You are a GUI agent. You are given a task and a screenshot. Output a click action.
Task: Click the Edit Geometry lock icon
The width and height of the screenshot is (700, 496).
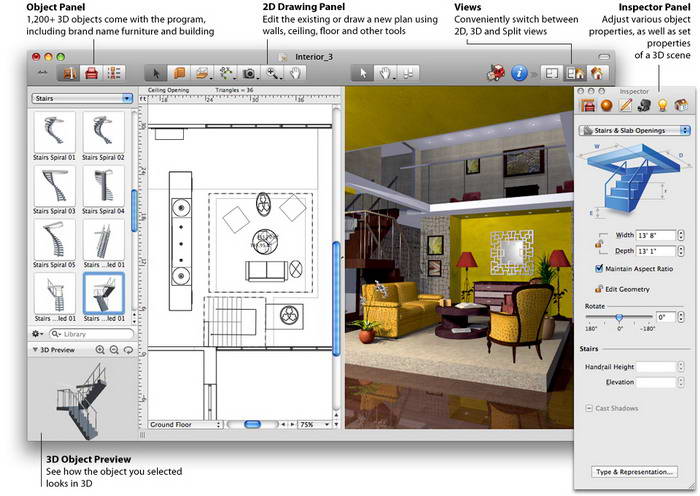point(599,289)
